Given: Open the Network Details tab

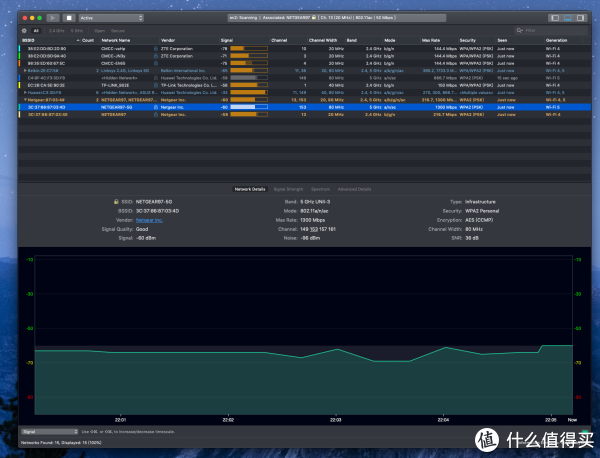Looking at the screenshot, I should 250,189.
